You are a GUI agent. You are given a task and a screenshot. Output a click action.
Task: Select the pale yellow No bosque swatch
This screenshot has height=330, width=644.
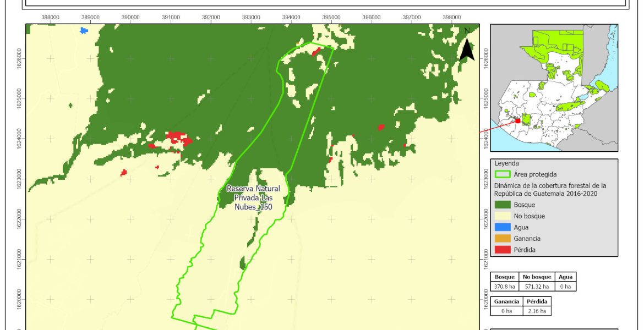coord(502,216)
